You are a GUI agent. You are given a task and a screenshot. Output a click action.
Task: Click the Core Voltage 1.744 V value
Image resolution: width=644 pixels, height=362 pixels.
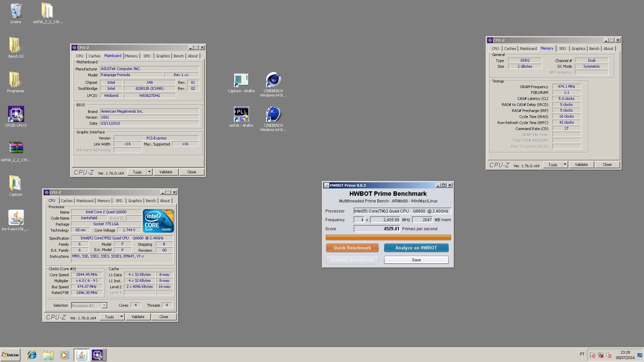coord(129,230)
